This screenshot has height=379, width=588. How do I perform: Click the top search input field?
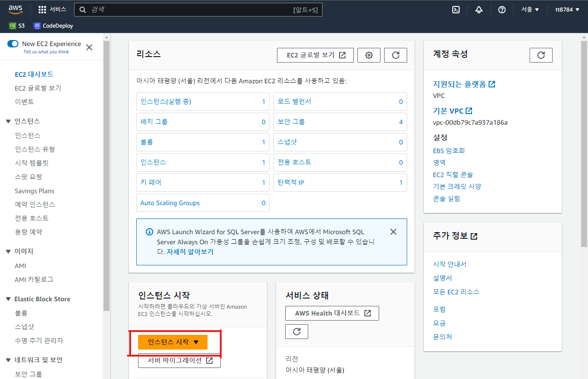[x=198, y=10]
